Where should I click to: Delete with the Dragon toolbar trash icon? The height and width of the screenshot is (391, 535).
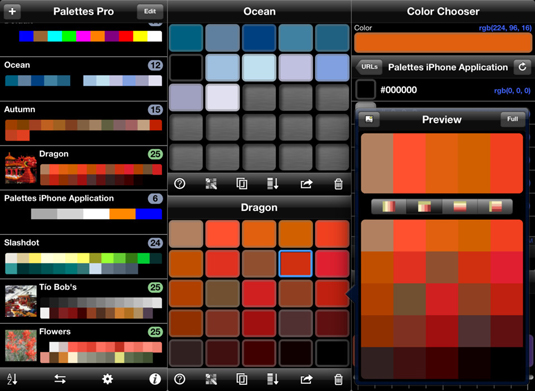[x=338, y=379]
